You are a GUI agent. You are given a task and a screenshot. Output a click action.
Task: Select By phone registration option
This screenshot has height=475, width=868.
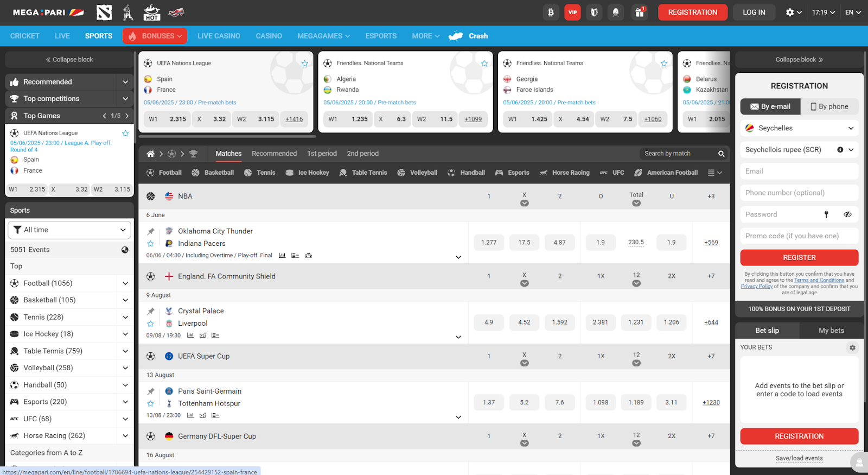(829, 106)
